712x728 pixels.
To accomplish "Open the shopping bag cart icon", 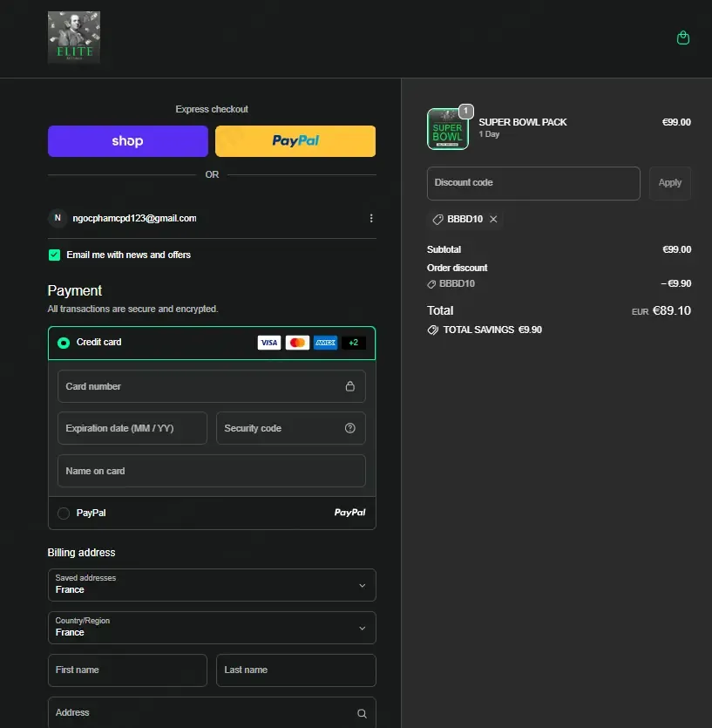I will point(682,37).
